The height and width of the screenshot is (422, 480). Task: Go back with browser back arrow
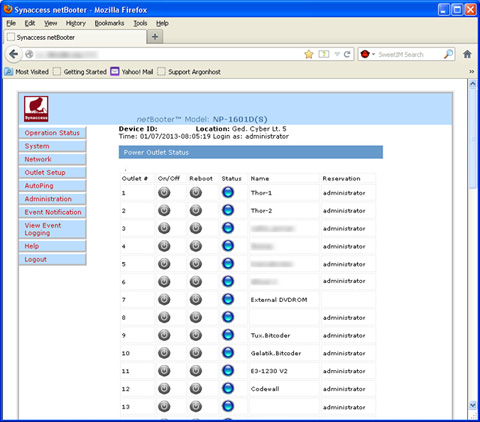pyautogui.click(x=14, y=54)
